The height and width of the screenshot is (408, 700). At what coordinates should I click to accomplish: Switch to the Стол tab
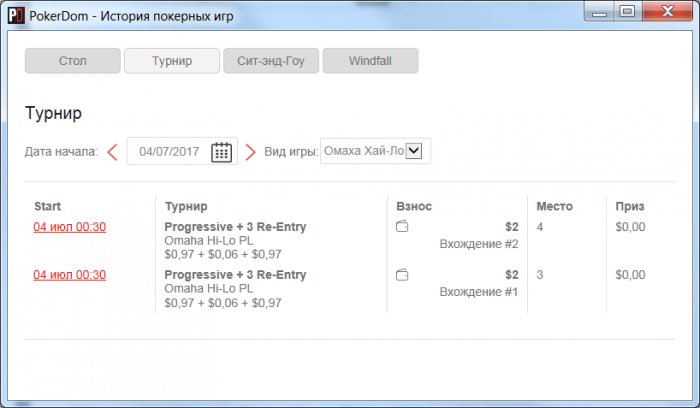(x=73, y=61)
